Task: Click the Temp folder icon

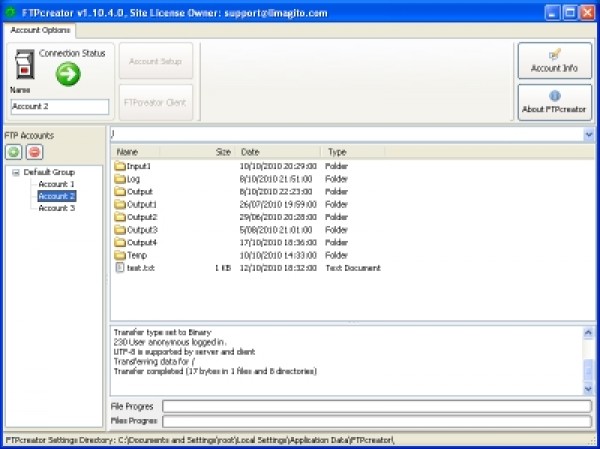Action: tap(120, 255)
